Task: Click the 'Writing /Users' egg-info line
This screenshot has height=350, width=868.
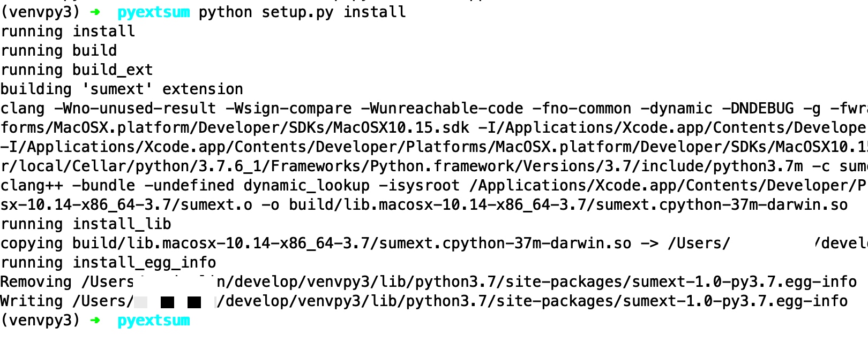Action: point(424,301)
